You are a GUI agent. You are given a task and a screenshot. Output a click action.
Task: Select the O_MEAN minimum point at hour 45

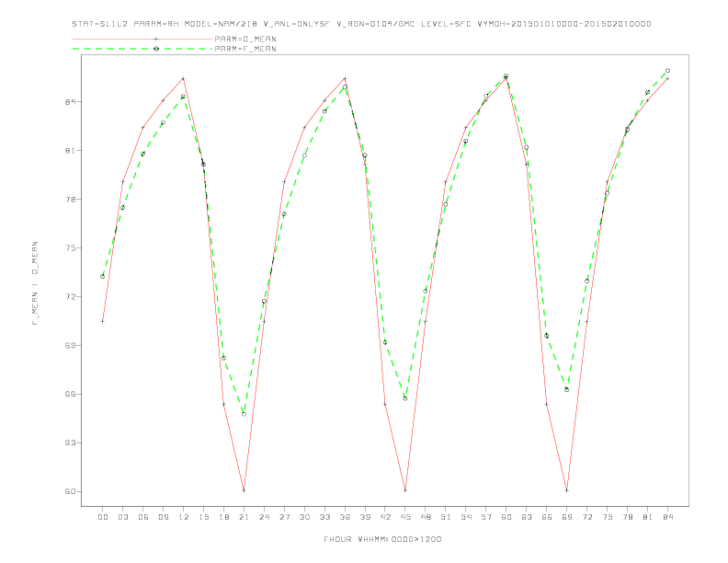tap(405, 490)
